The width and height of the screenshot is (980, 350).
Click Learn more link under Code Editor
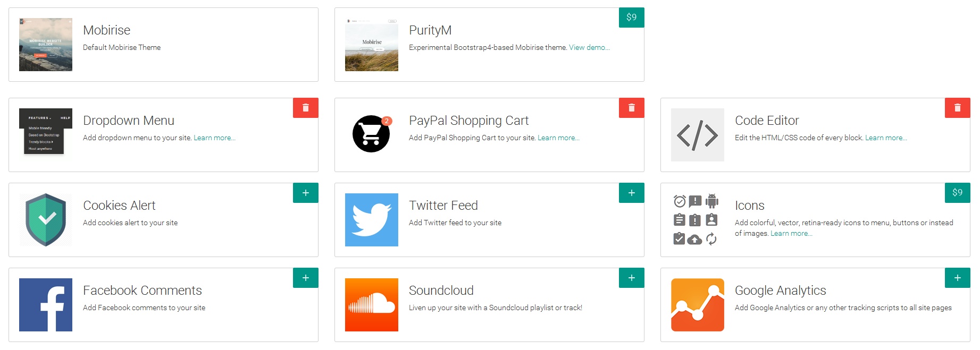click(x=886, y=138)
